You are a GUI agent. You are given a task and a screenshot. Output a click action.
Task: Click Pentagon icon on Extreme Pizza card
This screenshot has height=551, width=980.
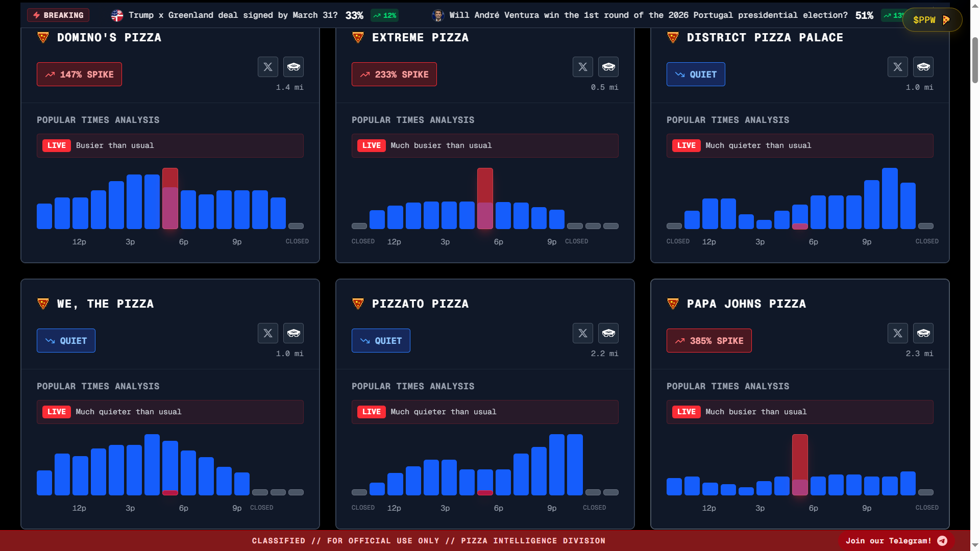click(x=608, y=67)
